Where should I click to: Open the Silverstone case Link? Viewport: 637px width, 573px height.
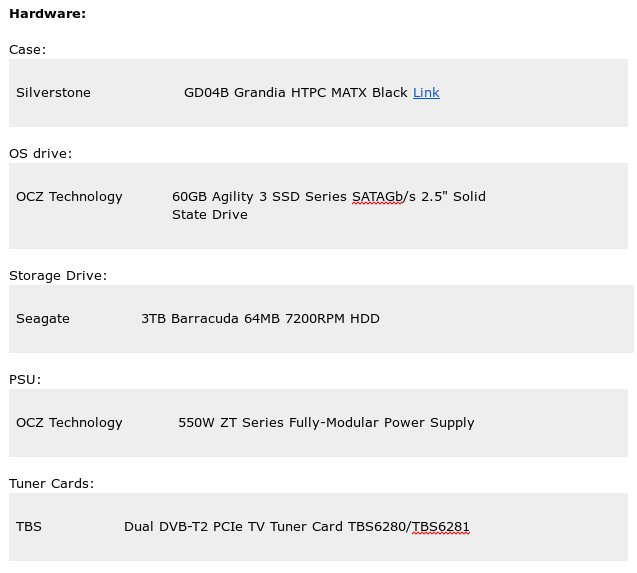(x=426, y=93)
